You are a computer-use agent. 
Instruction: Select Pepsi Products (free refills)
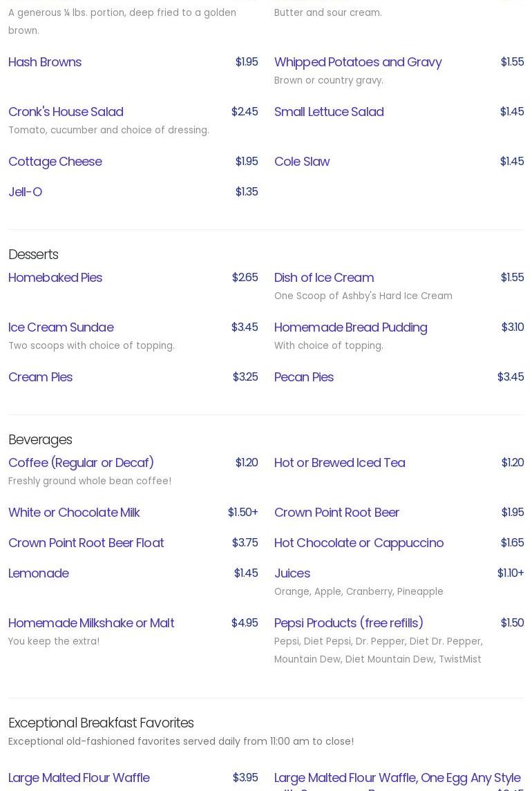tap(349, 624)
